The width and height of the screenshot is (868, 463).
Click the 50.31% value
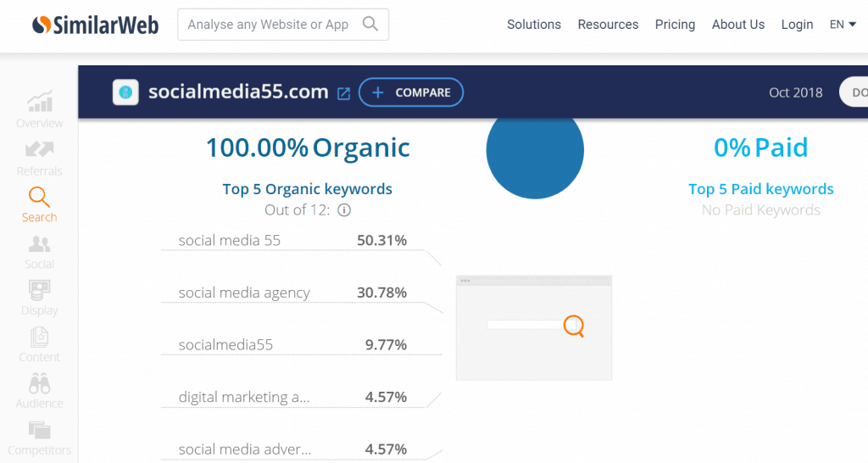[x=382, y=240]
